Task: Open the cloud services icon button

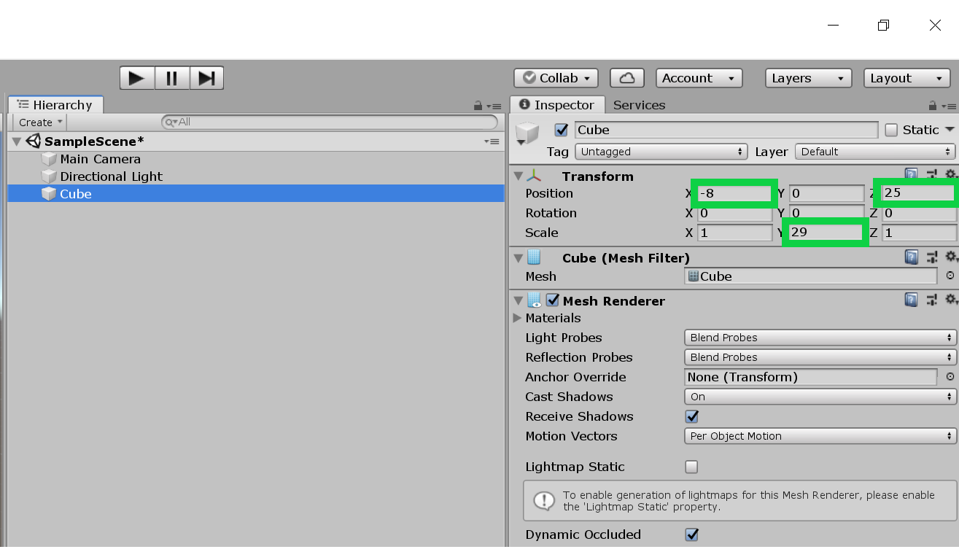Action: (626, 78)
